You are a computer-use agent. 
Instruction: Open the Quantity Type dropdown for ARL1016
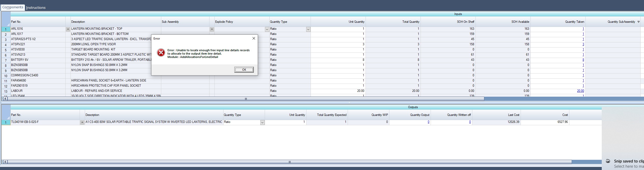308,29
